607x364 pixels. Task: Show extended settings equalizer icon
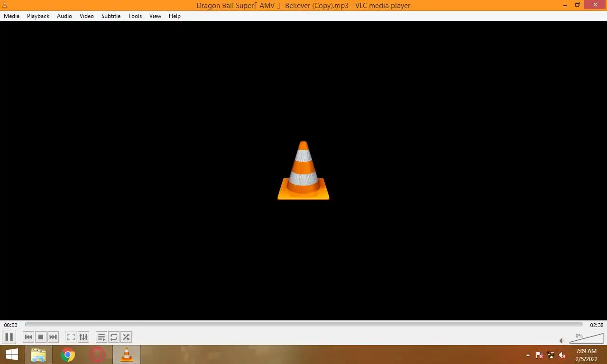coord(83,337)
